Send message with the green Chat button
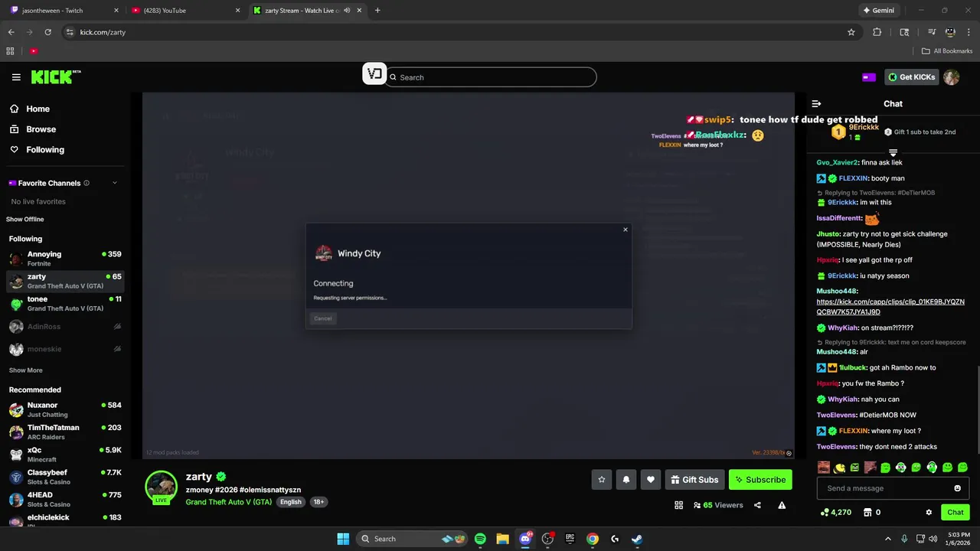Screen dimensions: 980x551 955,513
